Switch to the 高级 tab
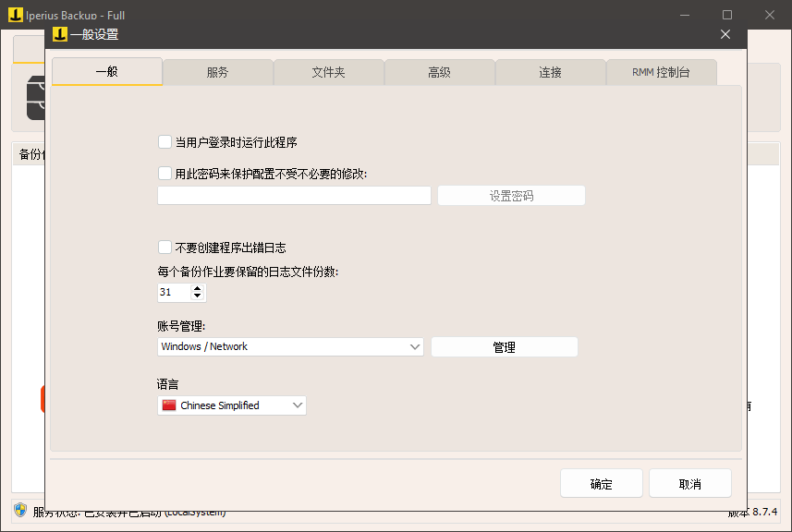This screenshot has width=792, height=532. [439, 71]
